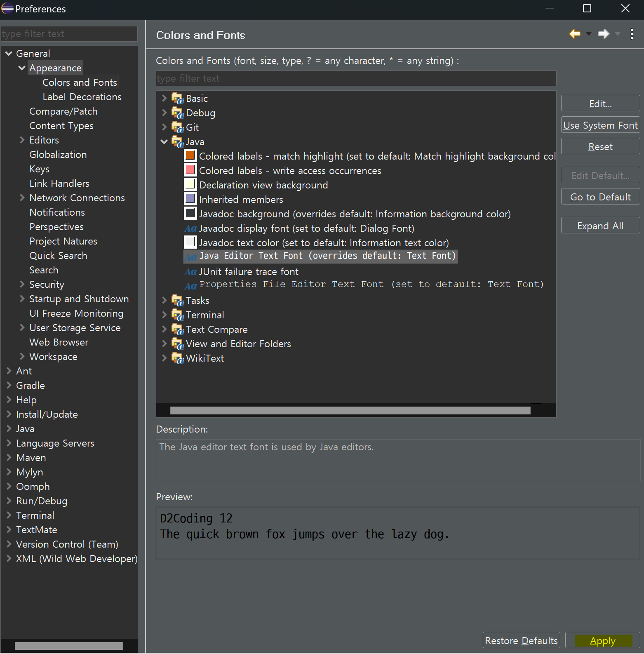Click the Edit... button
This screenshot has width=644, height=654.
(x=600, y=104)
